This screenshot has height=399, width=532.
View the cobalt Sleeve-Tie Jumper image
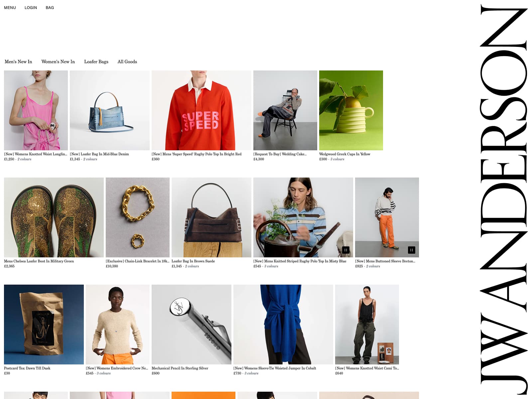pos(283,325)
